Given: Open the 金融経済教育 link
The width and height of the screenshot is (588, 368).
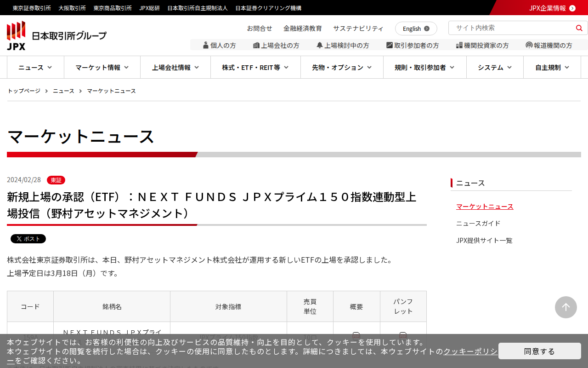Looking at the screenshot, I should pyautogui.click(x=303, y=28).
